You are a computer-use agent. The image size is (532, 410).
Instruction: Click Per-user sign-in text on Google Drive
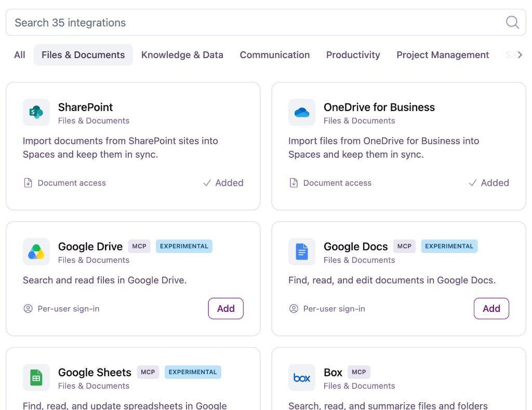69,309
